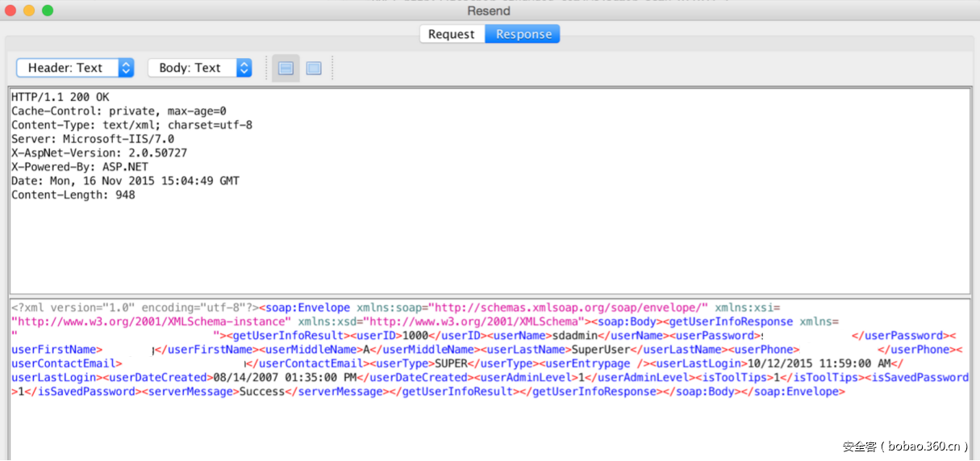Viewport: 980px width, 461px height.
Task: Click the Content-Length: 948 header line
Action: point(73,195)
